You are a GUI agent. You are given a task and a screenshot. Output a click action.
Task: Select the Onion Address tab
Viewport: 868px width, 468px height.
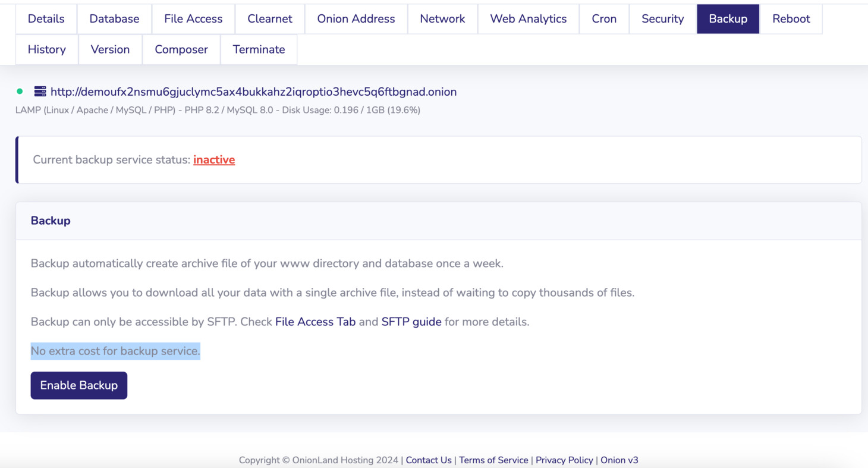[x=356, y=19]
